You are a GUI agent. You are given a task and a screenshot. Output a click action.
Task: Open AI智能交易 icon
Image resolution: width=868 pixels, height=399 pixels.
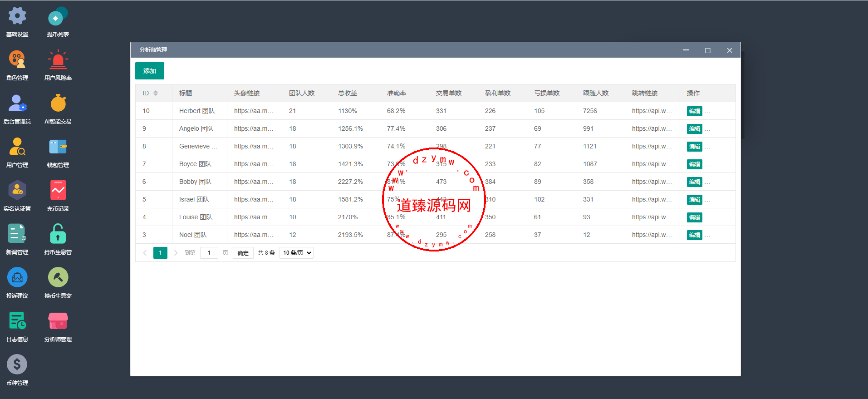click(x=58, y=103)
